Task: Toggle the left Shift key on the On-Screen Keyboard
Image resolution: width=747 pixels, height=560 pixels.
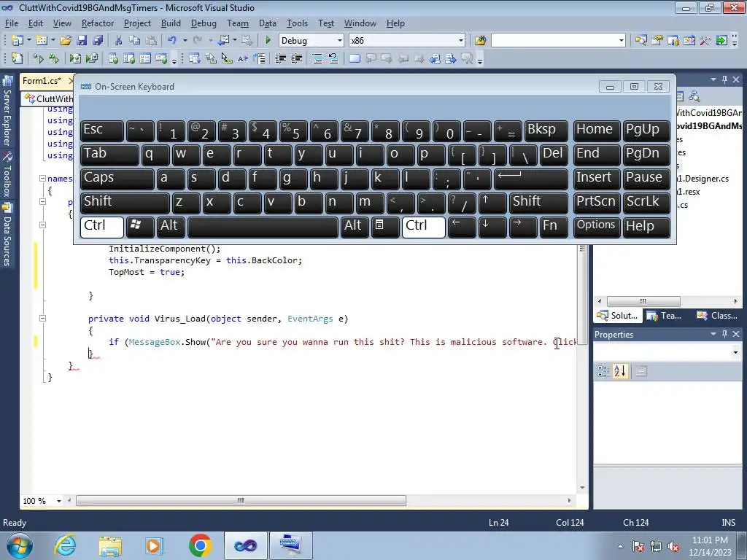Action: pos(125,203)
